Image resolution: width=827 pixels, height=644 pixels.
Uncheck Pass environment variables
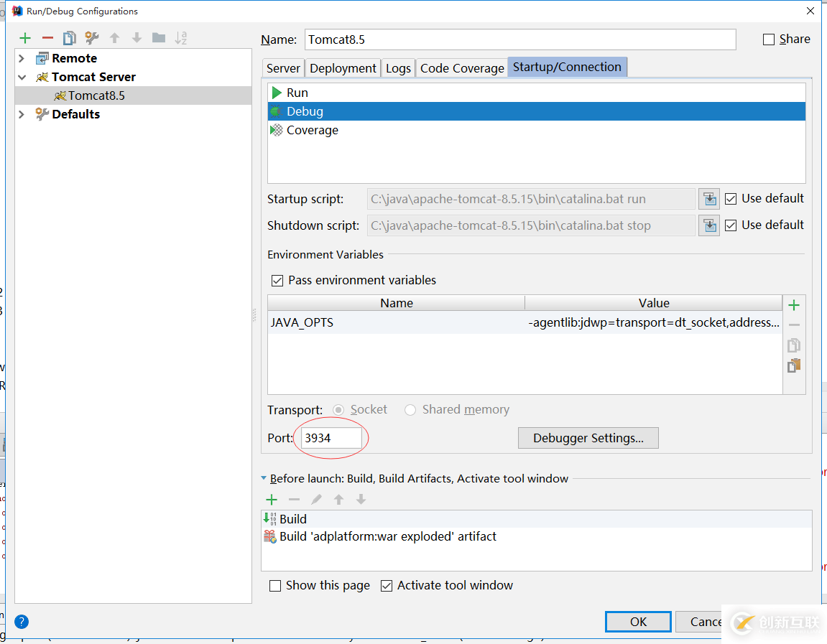click(277, 281)
